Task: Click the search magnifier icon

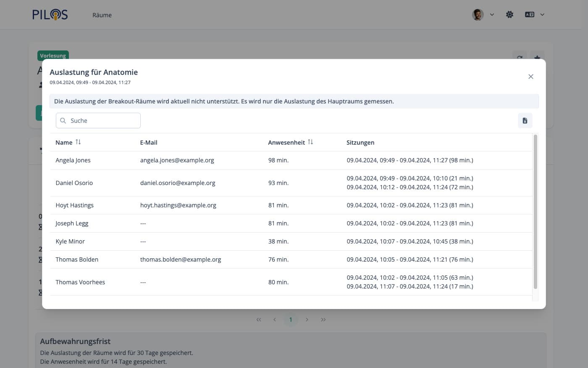Action: pyautogui.click(x=63, y=121)
